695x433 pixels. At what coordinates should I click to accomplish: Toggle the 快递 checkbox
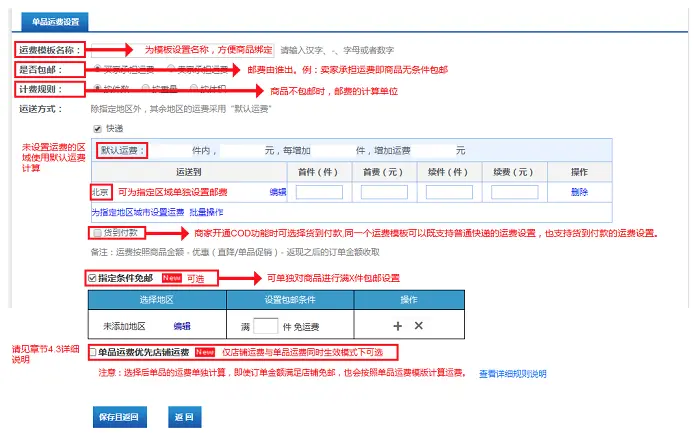coord(98,129)
